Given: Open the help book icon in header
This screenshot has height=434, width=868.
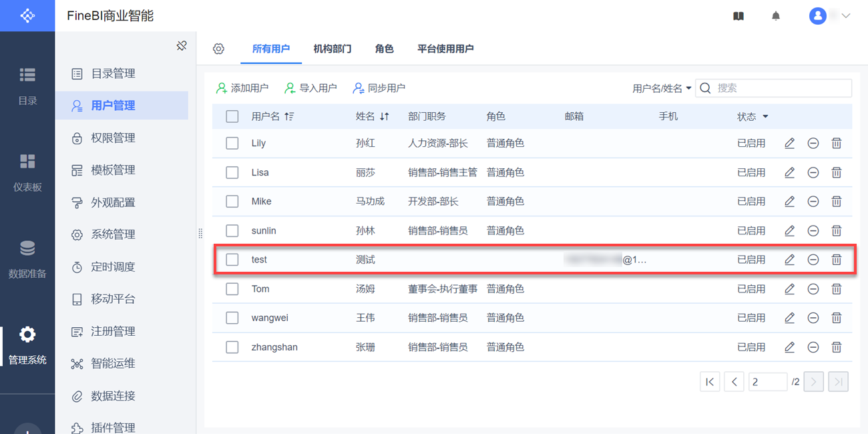Looking at the screenshot, I should coord(738,16).
